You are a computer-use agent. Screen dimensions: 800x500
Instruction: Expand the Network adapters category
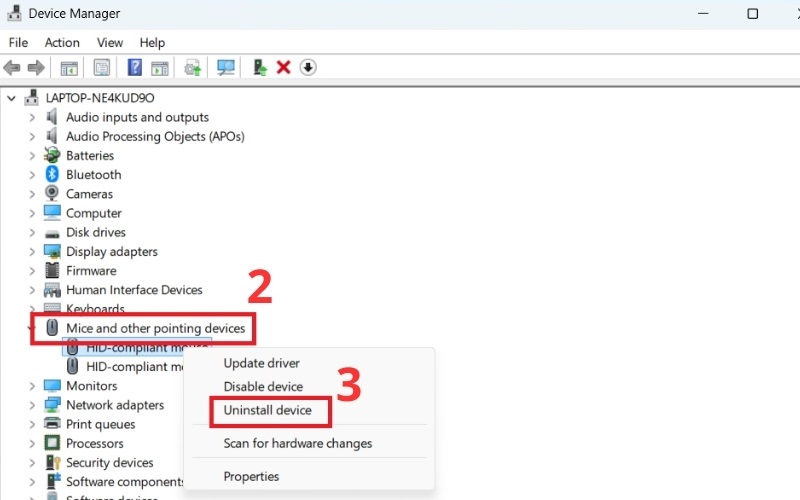[32, 405]
